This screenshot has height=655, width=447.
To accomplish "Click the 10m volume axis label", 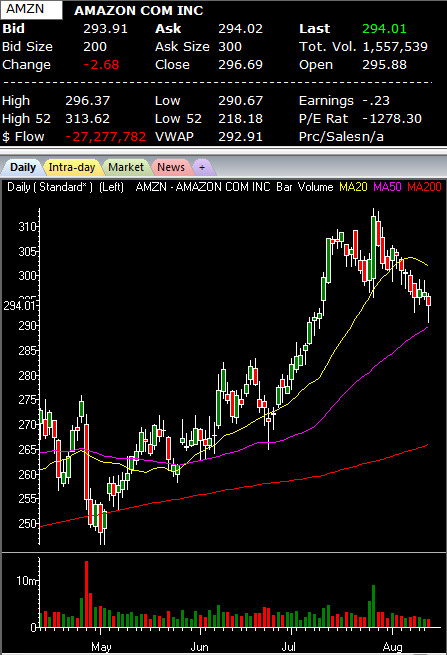I will pyautogui.click(x=27, y=581).
